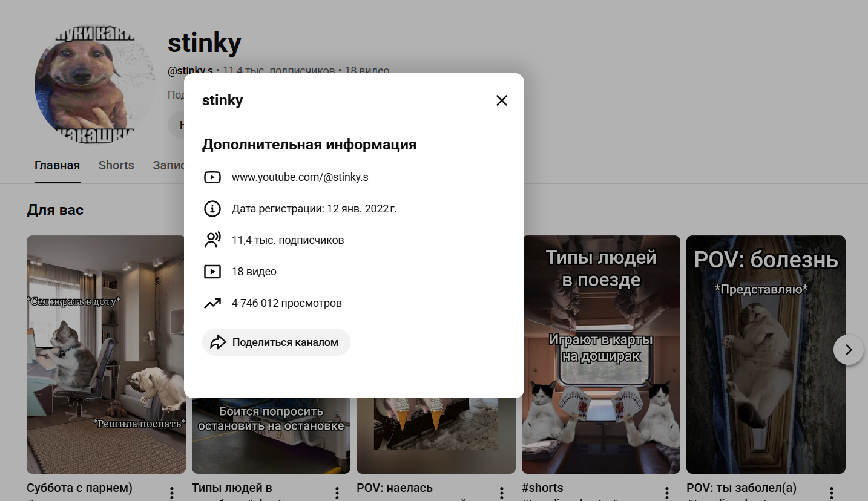Click 18 видео text in dialog
The width and height of the screenshot is (868, 501).
tap(254, 272)
